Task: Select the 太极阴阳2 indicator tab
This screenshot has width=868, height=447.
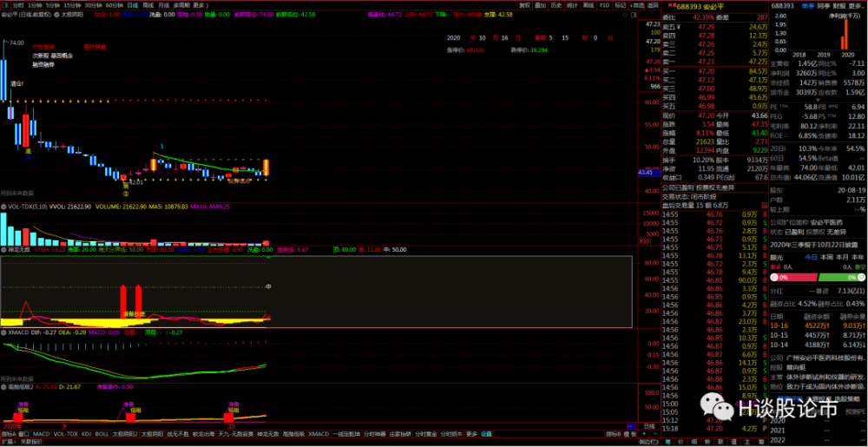Action: 126,434
